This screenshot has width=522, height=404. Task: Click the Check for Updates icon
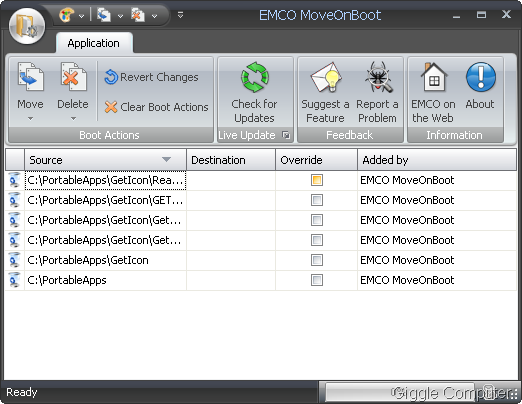(255, 77)
